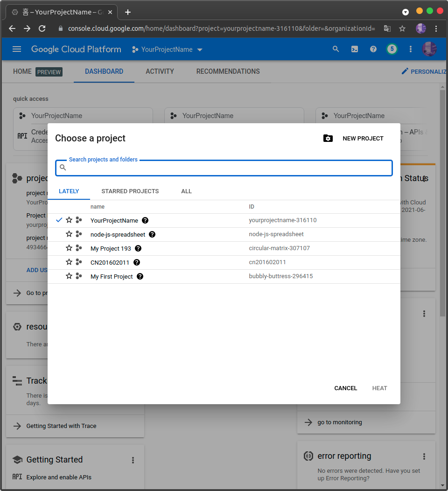Click the name column header
This screenshot has height=491, width=448.
tap(98, 207)
